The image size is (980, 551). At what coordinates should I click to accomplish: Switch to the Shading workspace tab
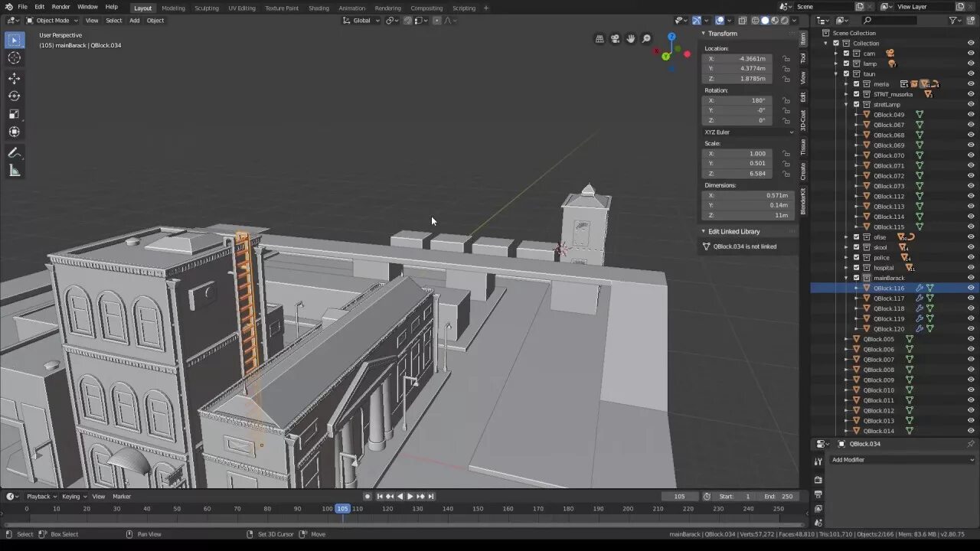pos(318,8)
